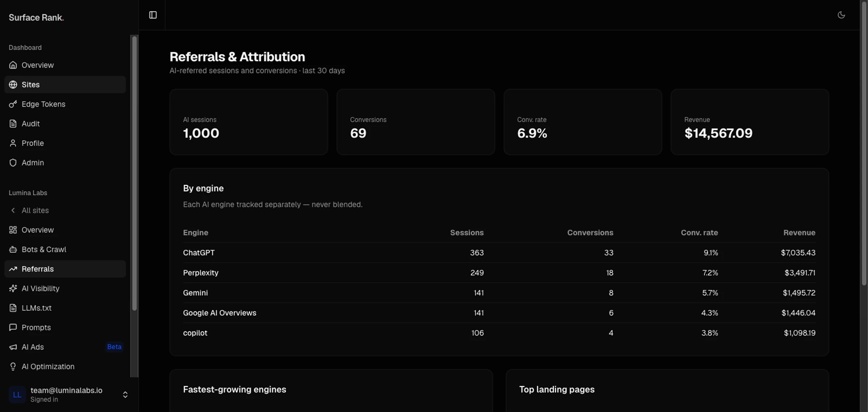868x412 pixels.
Task: Click the Fastest-growing engines heading
Action: 234,389
